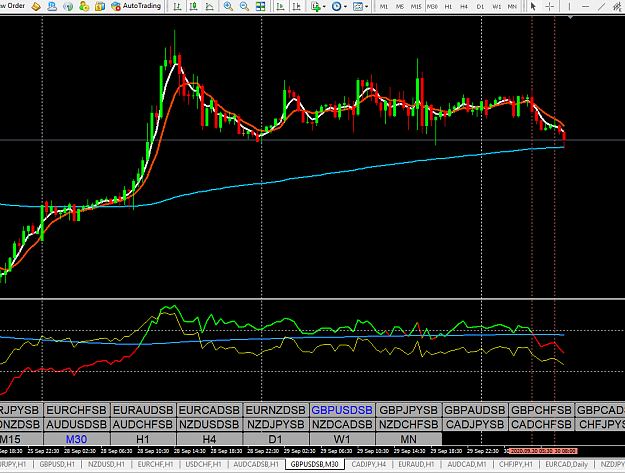Click the AUDUSDSB symbol button

point(77,424)
